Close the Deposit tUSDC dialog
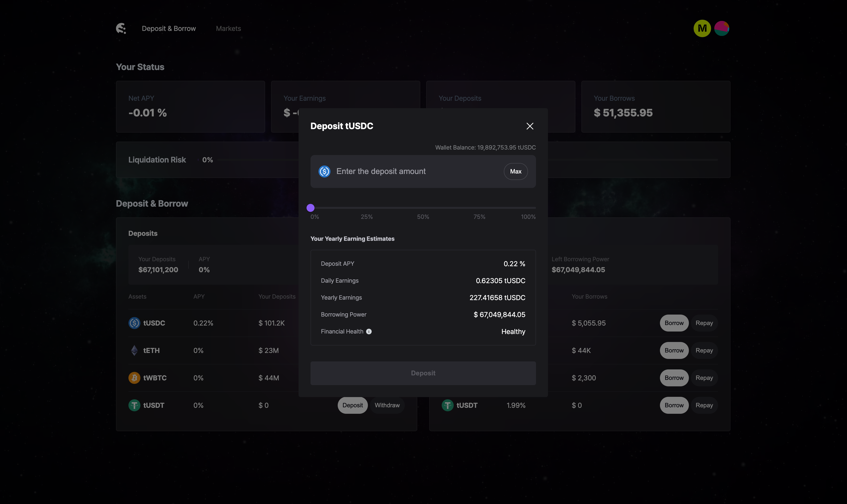The width and height of the screenshot is (847, 504). click(x=530, y=126)
